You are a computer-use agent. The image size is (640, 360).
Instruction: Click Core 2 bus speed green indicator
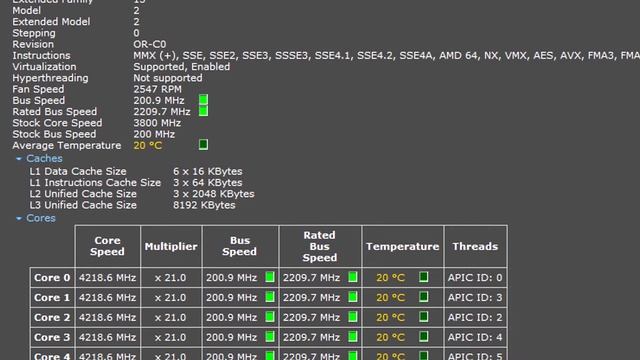270,317
